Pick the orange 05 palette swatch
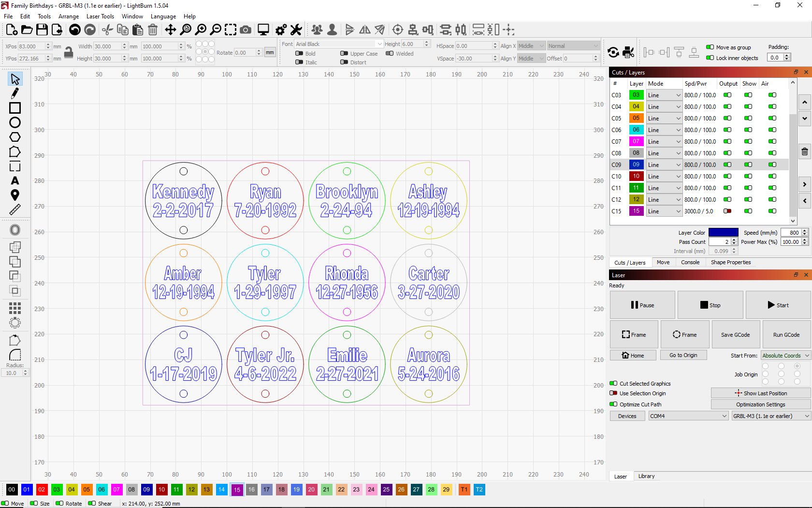The width and height of the screenshot is (812, 508). coord(87,490)
